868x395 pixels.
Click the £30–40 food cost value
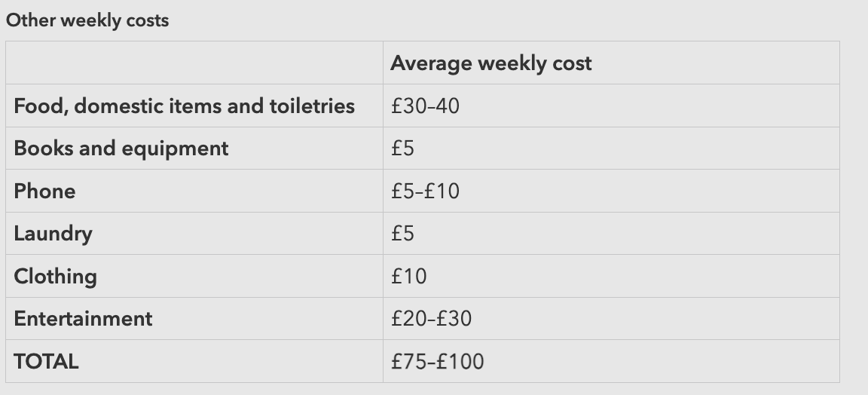tap(425, 106)
